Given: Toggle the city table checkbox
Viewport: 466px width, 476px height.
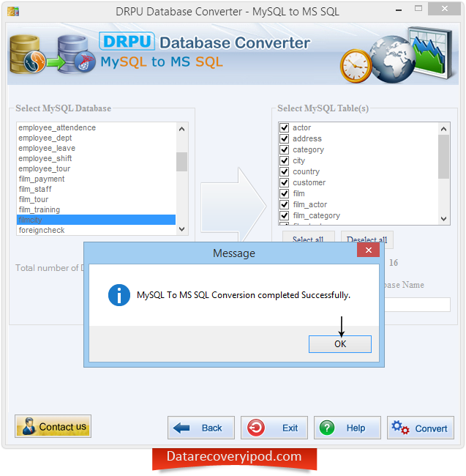Looking at the screenshot, I should [284, 160].
